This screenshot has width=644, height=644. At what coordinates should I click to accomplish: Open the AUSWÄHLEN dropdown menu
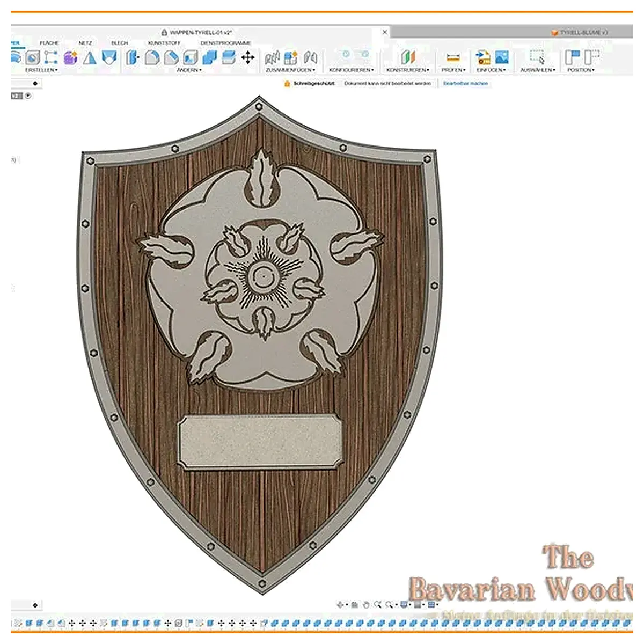pyautogui.click(x=537, y=70)
